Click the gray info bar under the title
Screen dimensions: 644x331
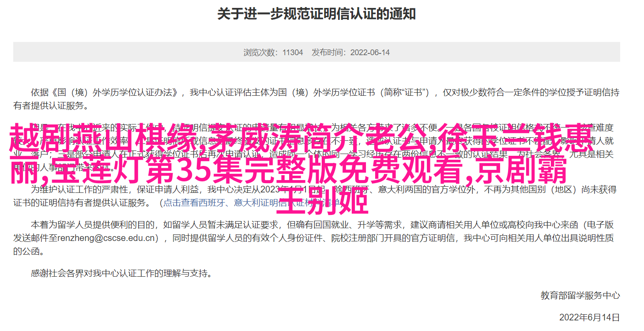[x=316, y=52]
